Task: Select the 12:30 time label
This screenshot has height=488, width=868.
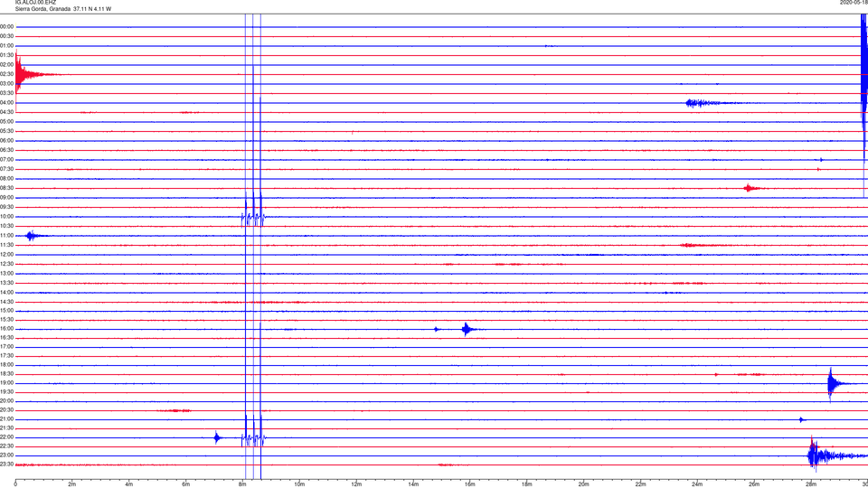Action: [7, 264]
